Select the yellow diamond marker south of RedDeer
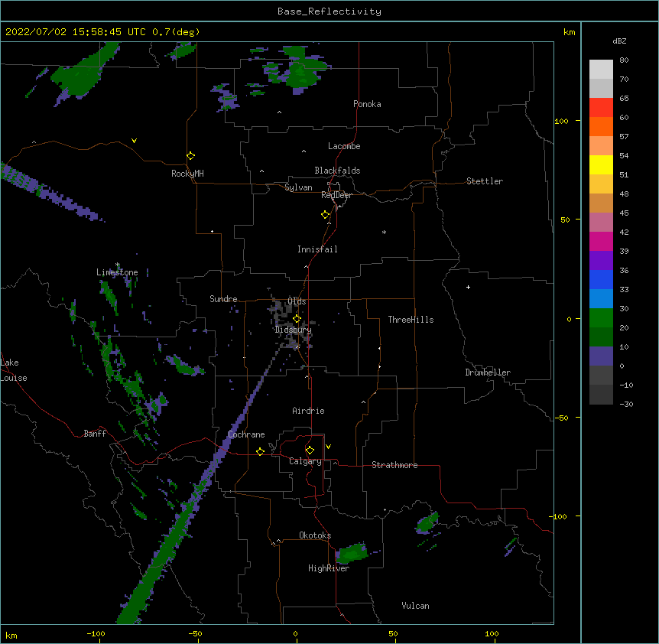The height and width of the screenshot is (644, 659). (x=325, y=215)
